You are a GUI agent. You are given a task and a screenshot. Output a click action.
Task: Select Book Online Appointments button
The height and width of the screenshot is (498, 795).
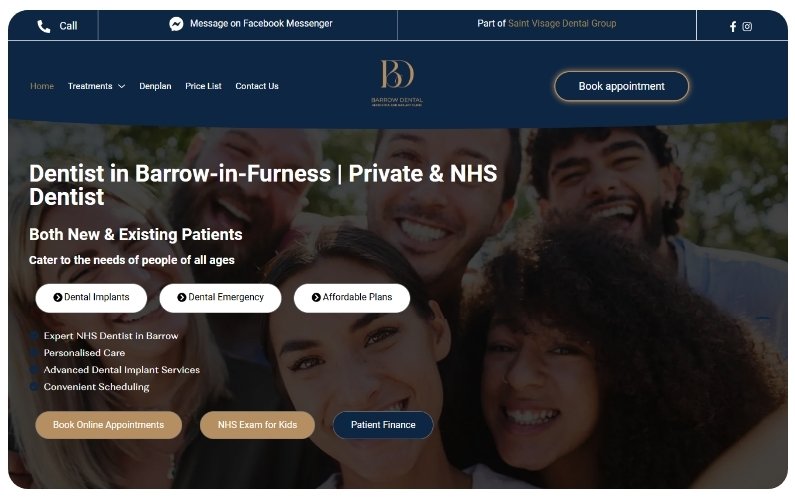pyautogui.click(x=109, y=425)
